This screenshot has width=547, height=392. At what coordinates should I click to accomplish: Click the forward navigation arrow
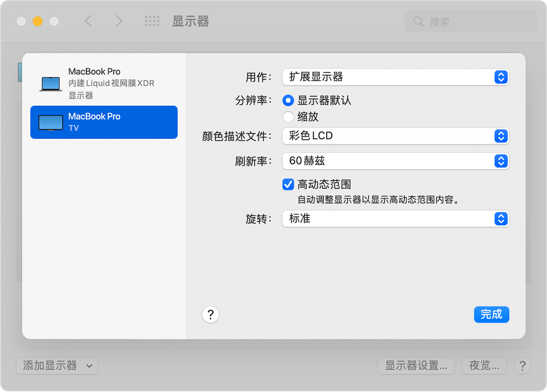119,21
